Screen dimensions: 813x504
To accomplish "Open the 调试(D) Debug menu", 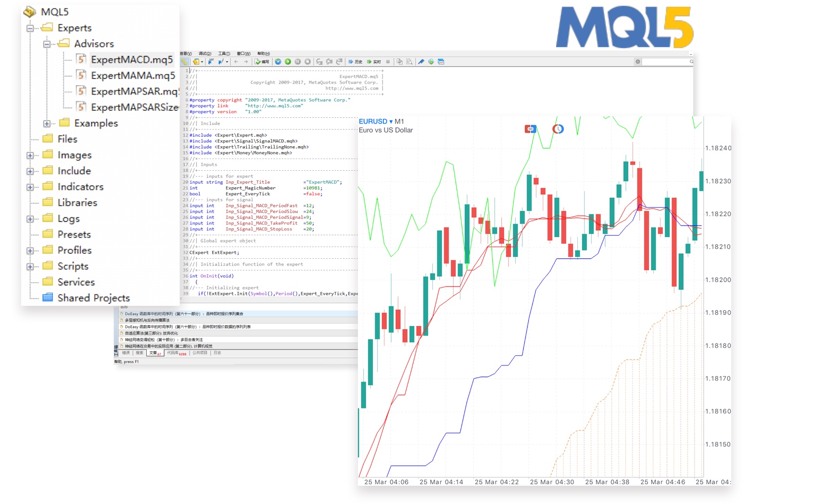I will [205, 53].
